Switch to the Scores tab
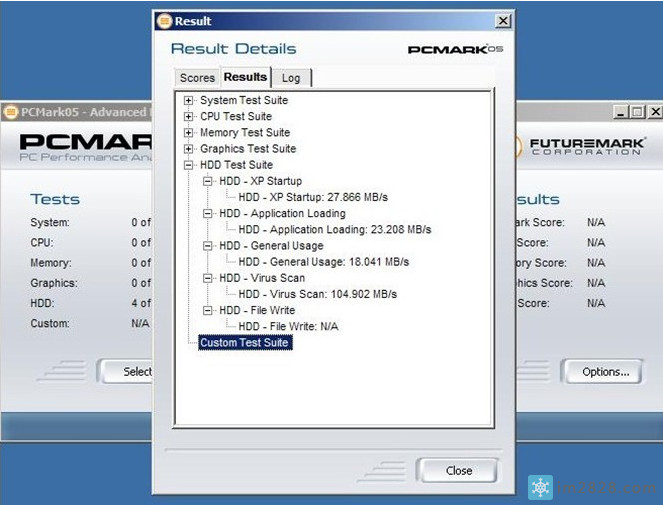Image resolution: width=663 pixels, height=505 pixels. point(197,78)
